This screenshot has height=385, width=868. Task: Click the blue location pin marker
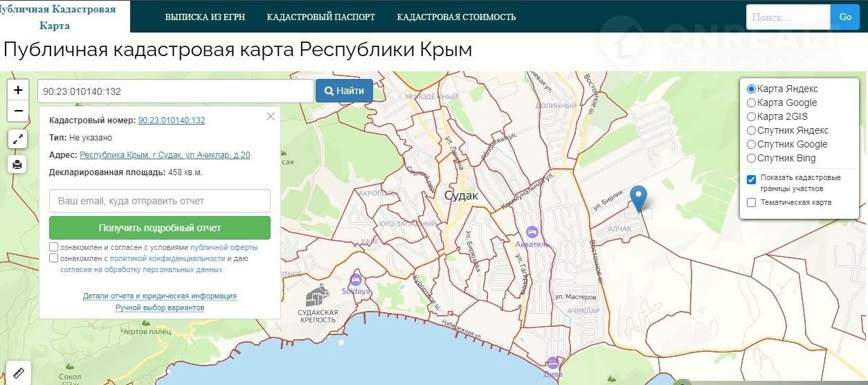click(x=640, y=198)
